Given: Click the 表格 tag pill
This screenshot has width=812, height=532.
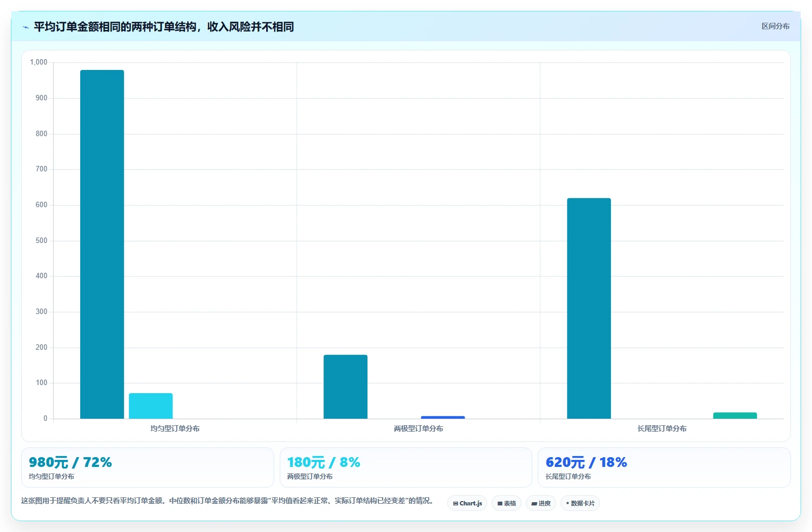Looking at the screenshot, I should (x=506, y=503).
